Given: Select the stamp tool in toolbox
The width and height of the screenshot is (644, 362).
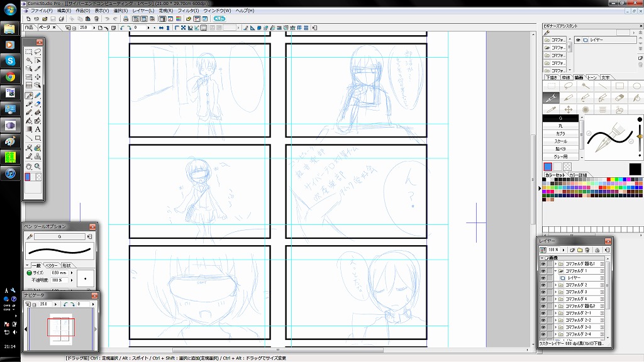Looking at the screenshot, I should (x=37, y=156).
